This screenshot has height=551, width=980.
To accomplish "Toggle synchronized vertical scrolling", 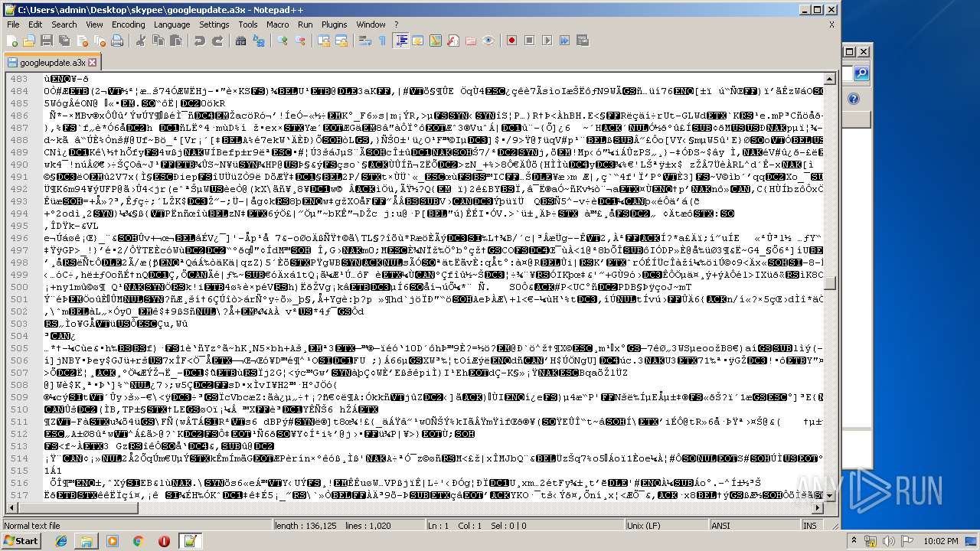I will tap(322, 41).
